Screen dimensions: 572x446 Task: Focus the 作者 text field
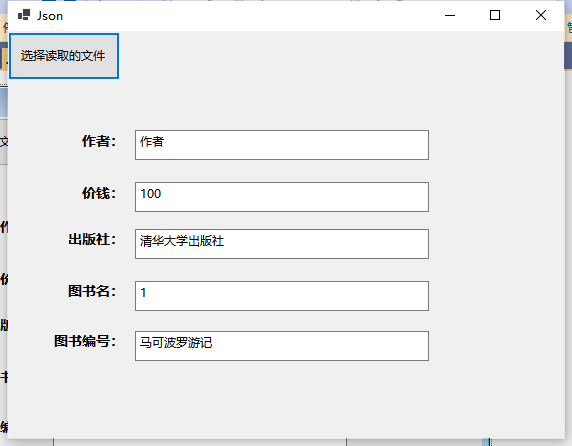pos(282,145)
